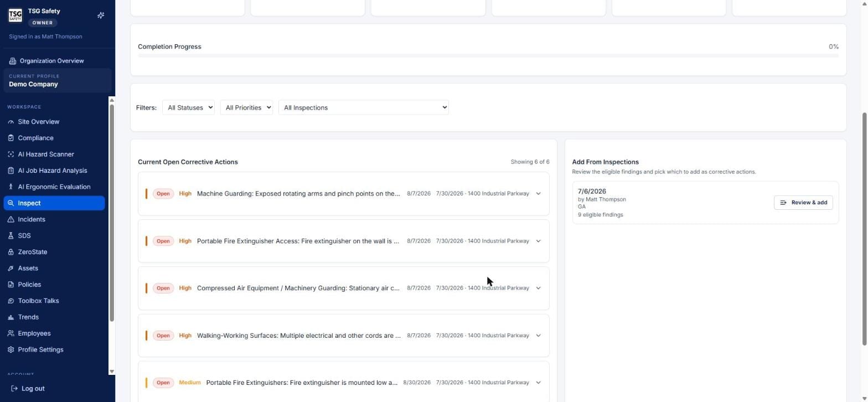Expand the Compressed Air Equipment row chevron
Screen dimensions: 868x402
538,288
